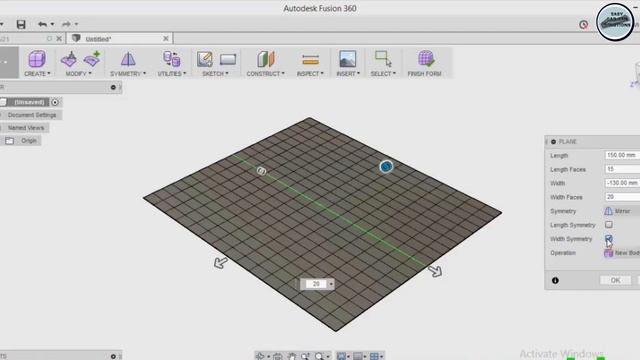Select the rectangle sketch icon
Image resolution: width=640 pixels, height=360 pixels.
point(228,60)
